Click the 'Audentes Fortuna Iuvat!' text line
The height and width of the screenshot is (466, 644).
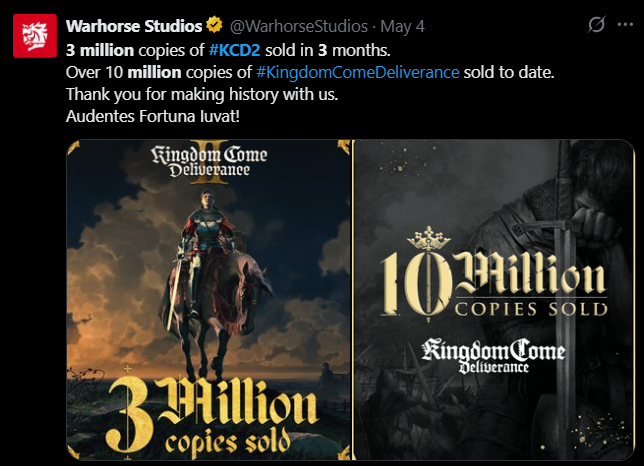tap(153, 116)
